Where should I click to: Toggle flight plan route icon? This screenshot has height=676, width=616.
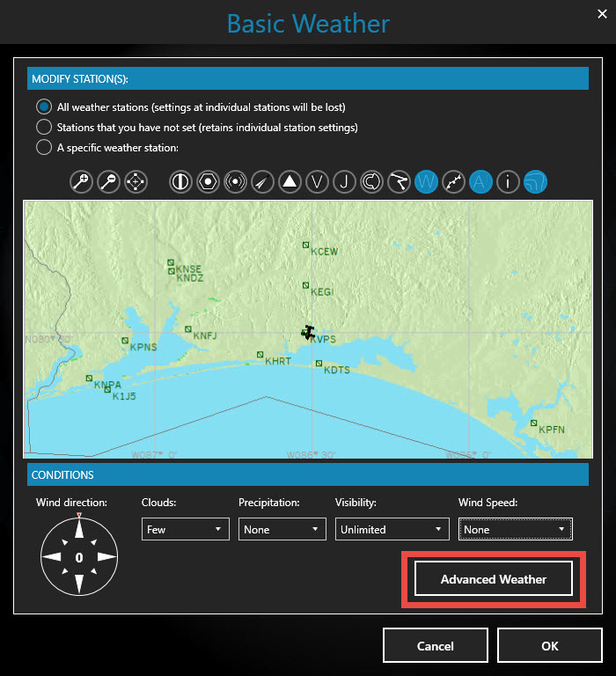click(400, 182)
